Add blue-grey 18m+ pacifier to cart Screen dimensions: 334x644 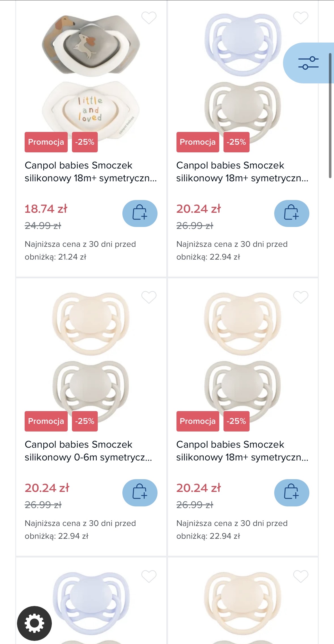[292, 213]
